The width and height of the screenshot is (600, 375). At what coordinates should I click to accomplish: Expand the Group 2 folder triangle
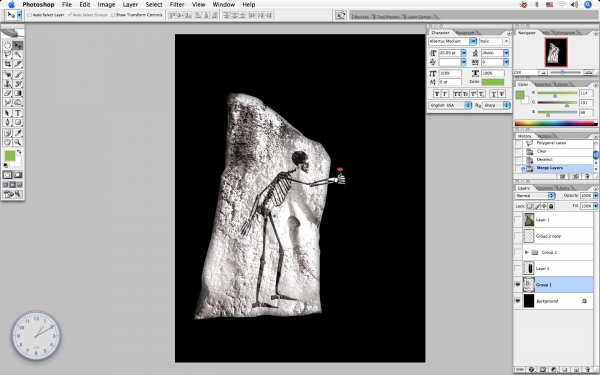(527, 252)
